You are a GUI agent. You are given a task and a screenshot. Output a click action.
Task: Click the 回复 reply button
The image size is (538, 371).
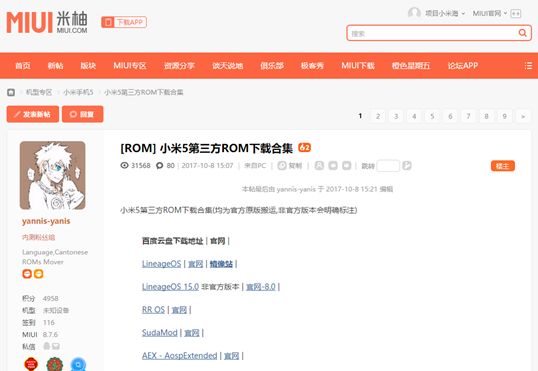point(83,114)
